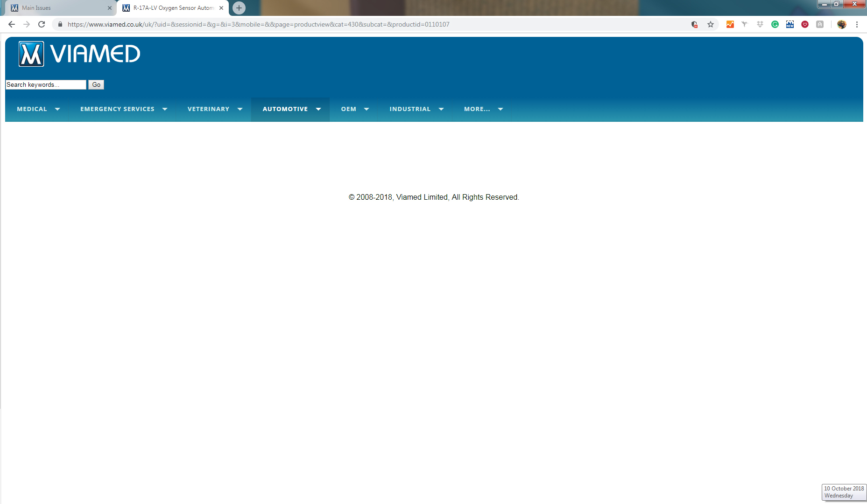
Task: Open the Veterinary dropdown menu
Action: [215, 109]
